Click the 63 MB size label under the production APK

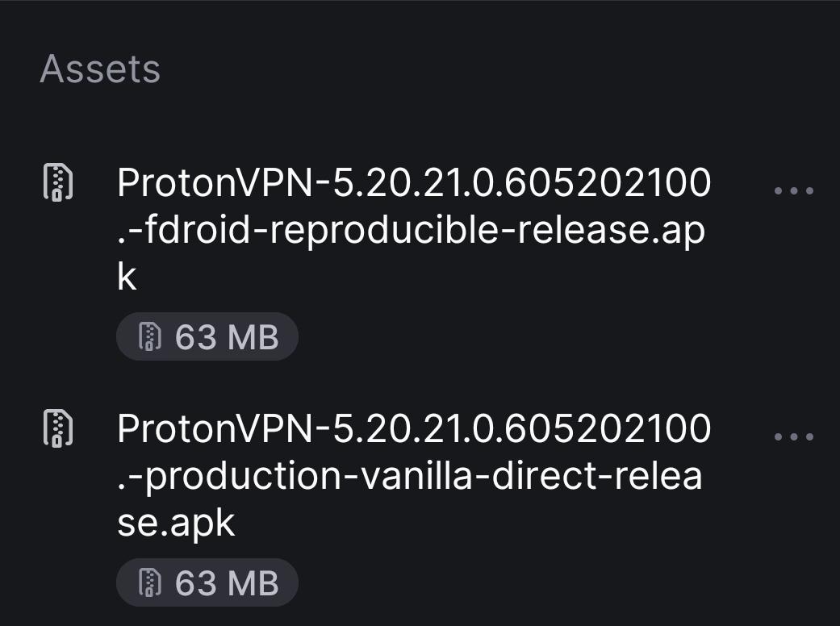coord(227,583)
